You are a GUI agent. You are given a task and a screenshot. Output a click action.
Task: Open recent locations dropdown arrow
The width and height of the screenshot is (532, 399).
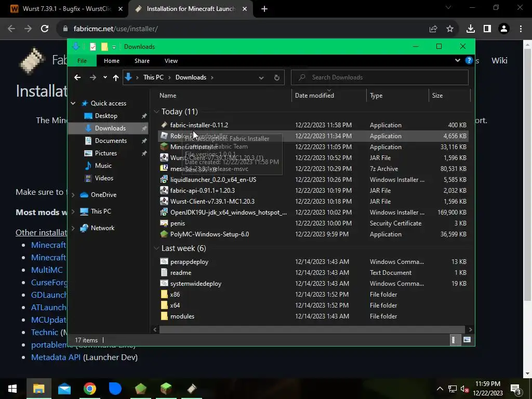[105, 77]
